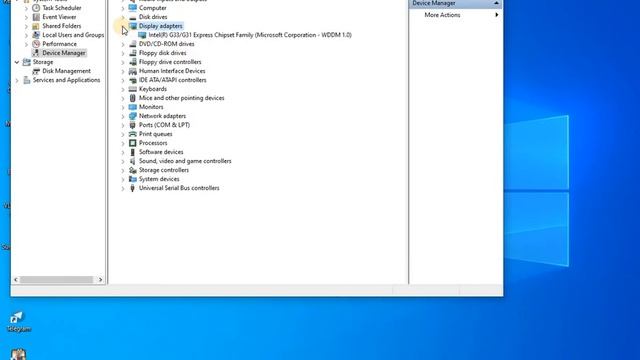Click the Display adapters category icon
The height and width of the screenshot is (360, 640).
133,26
